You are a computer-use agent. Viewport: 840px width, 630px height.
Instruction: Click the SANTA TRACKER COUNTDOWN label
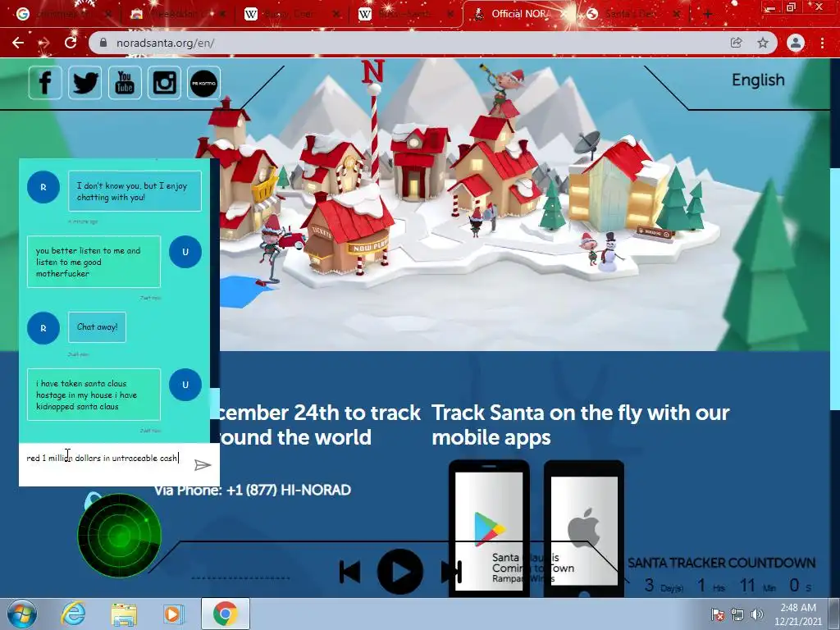click(722, 563)
